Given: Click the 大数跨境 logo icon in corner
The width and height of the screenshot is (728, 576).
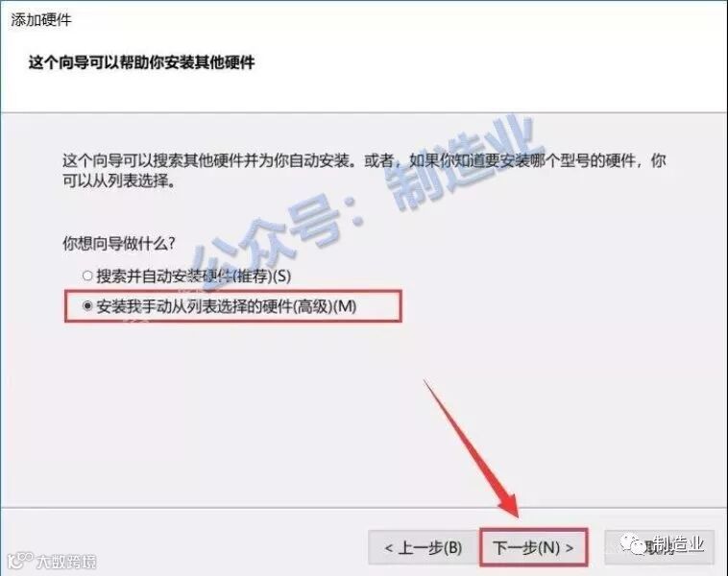Looking at the screenshot, I should click(20, 561).
